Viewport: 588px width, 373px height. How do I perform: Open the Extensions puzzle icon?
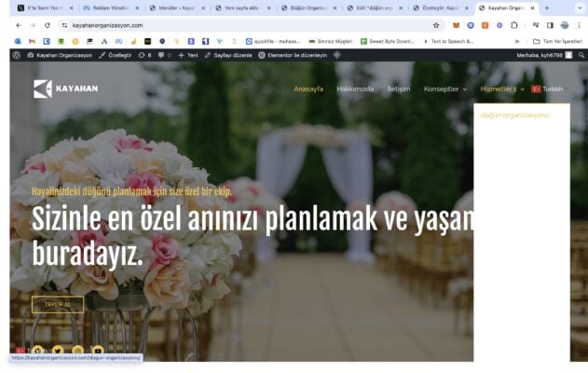click(514, 25)
